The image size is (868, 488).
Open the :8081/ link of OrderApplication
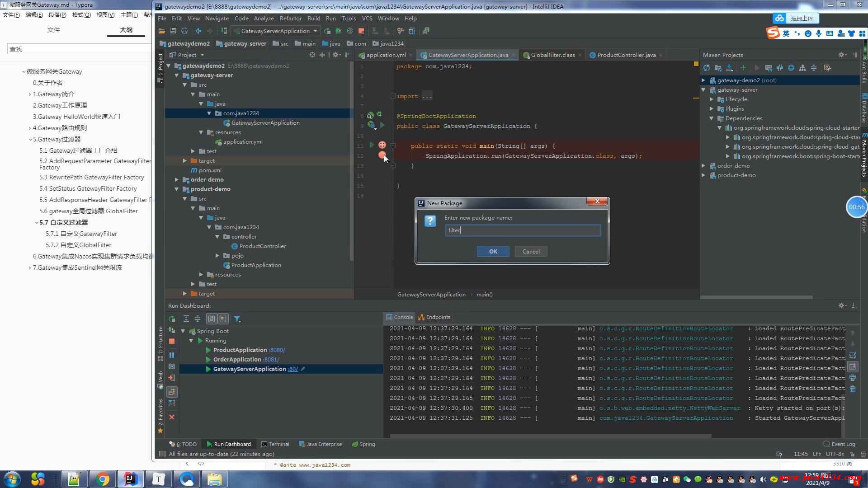coord(271,359)
